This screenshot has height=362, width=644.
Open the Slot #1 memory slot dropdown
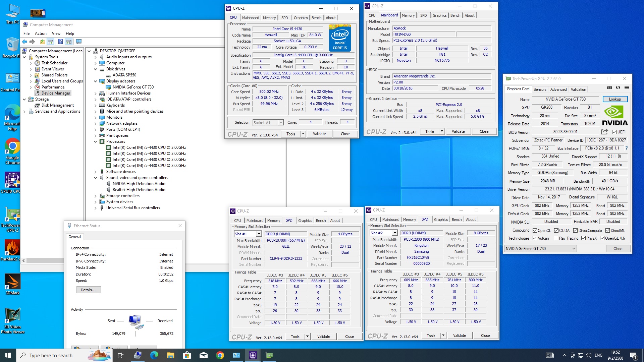point(259,234)
